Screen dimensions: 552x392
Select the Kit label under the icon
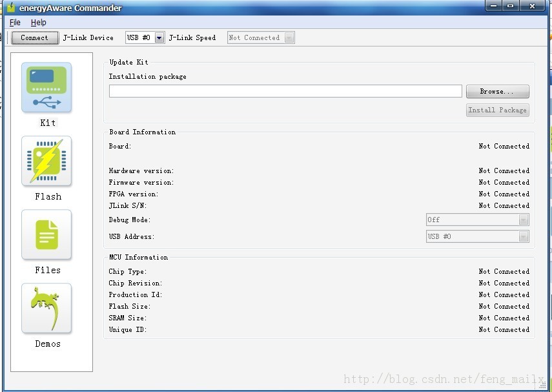tap(48, 123)
